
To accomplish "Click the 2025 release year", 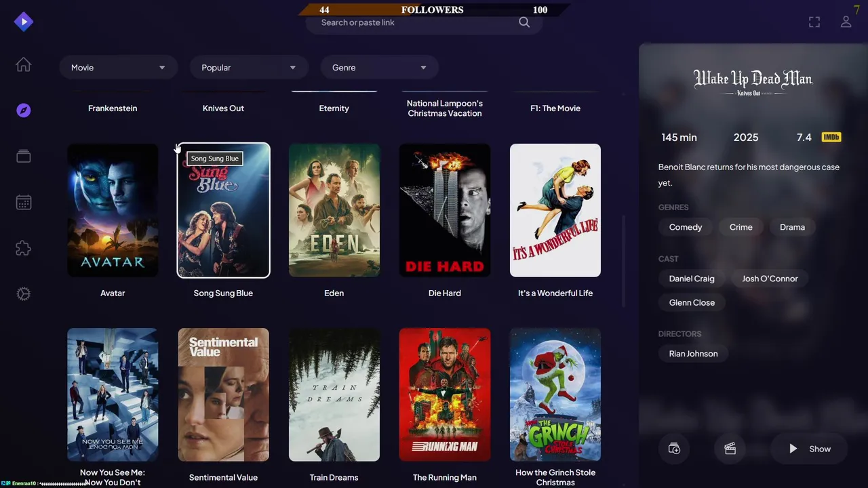I will point(746,138).
